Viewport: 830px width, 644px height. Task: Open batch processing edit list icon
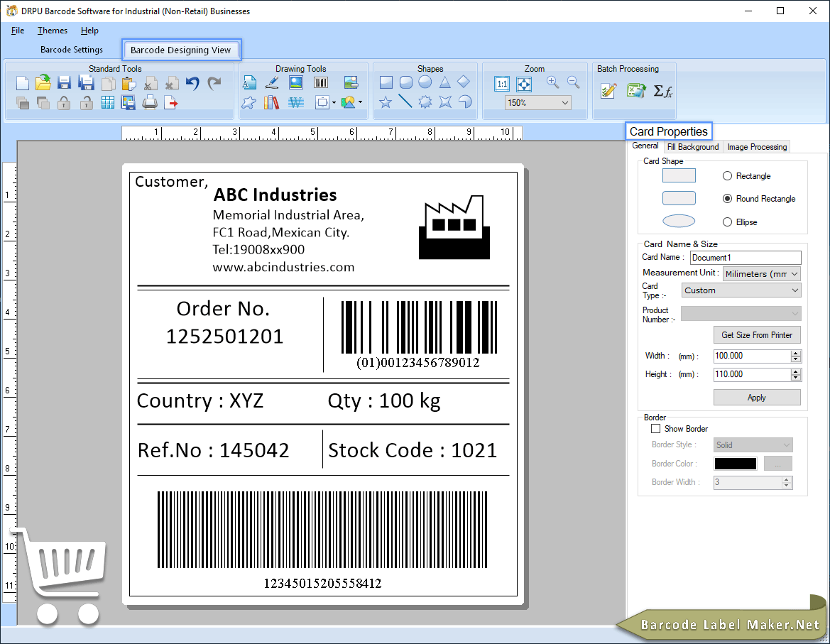click(x=608, y=91)
